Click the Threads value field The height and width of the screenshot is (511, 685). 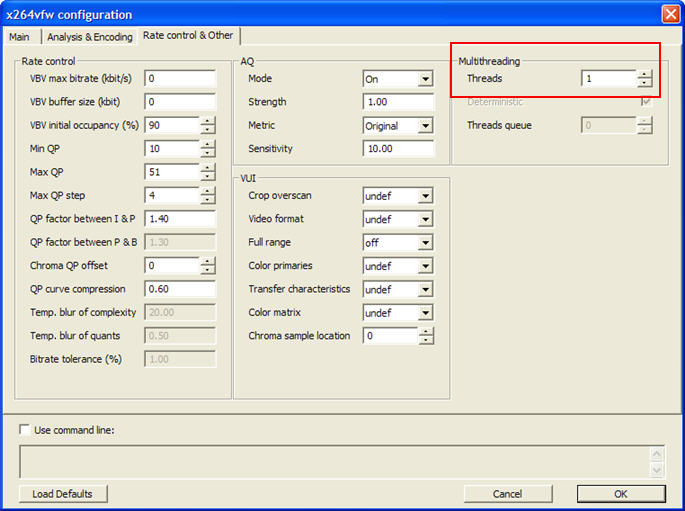pos(609,79)
